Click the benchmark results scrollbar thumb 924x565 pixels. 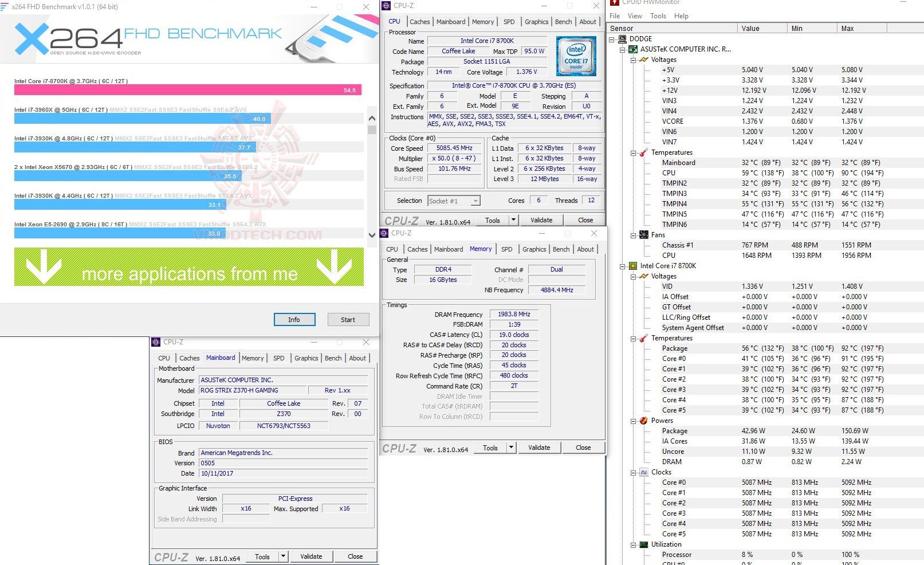[372, 130]
